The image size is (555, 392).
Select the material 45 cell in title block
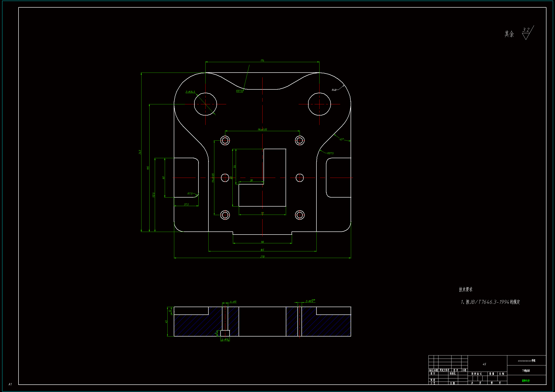coord(484,364)
